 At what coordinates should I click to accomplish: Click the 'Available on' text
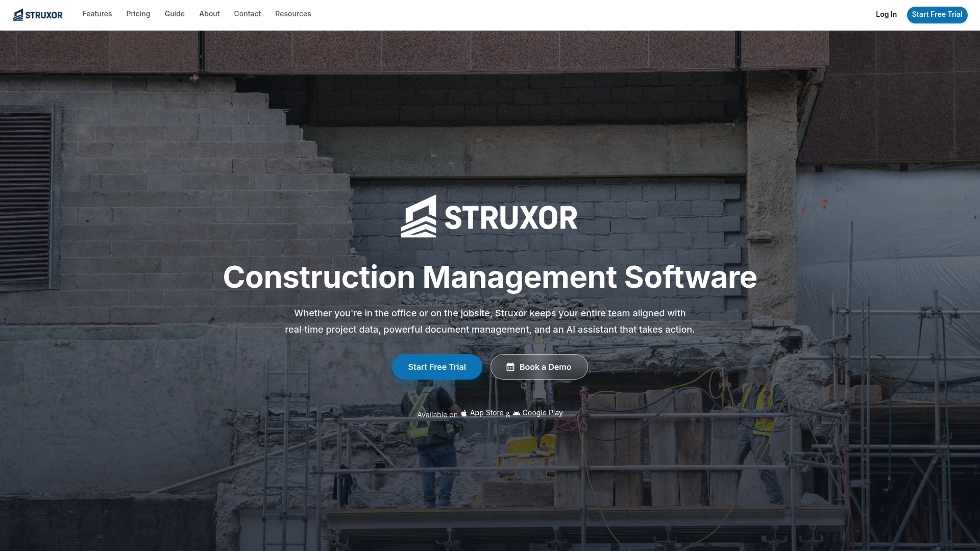coord(437,415)
